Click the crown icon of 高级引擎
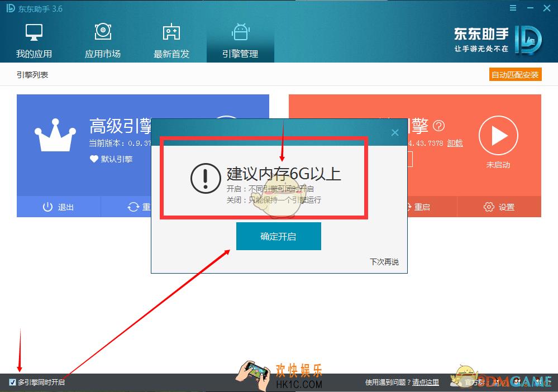 [x=55, y=136]
